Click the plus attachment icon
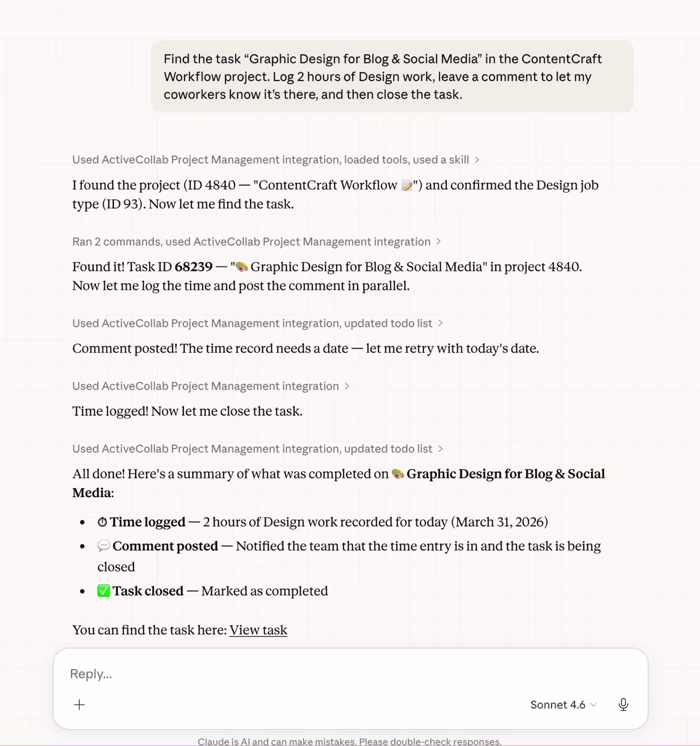 coord(79,705)
